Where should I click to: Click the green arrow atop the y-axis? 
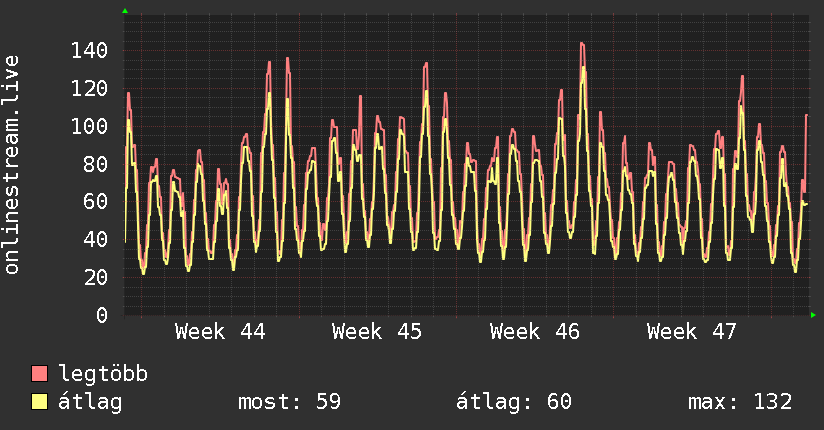click(x=125, y=11)
